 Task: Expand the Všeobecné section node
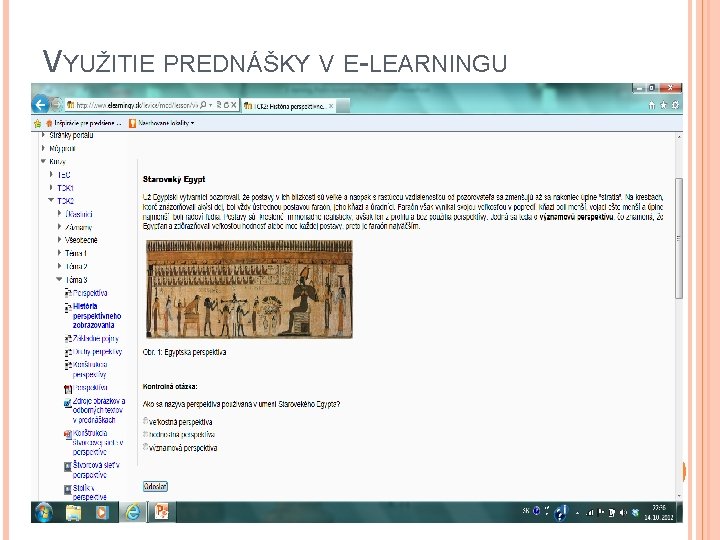click(x=59, y=240)
